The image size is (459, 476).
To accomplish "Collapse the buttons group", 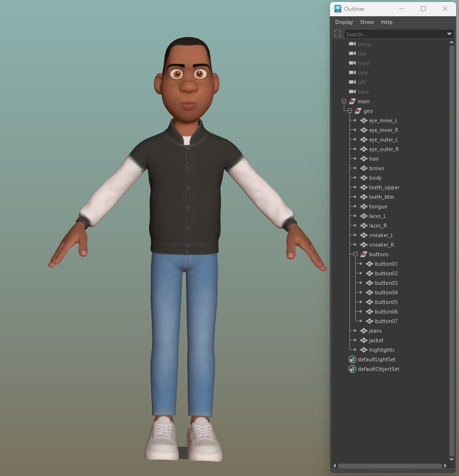I will coord(355,254).
